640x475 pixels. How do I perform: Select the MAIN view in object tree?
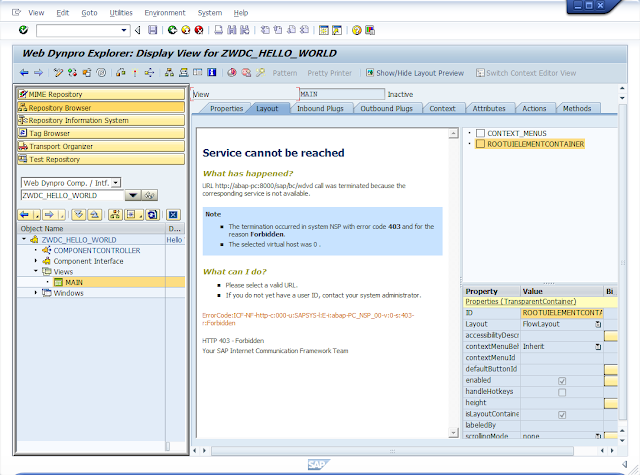tap(74, 282)
